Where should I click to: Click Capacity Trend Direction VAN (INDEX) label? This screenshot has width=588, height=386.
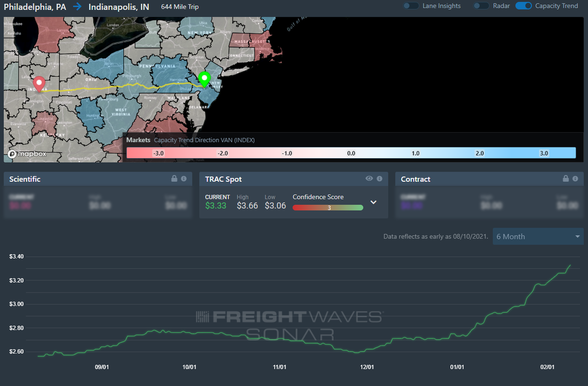pyautogui.click(x=205, y=140)
